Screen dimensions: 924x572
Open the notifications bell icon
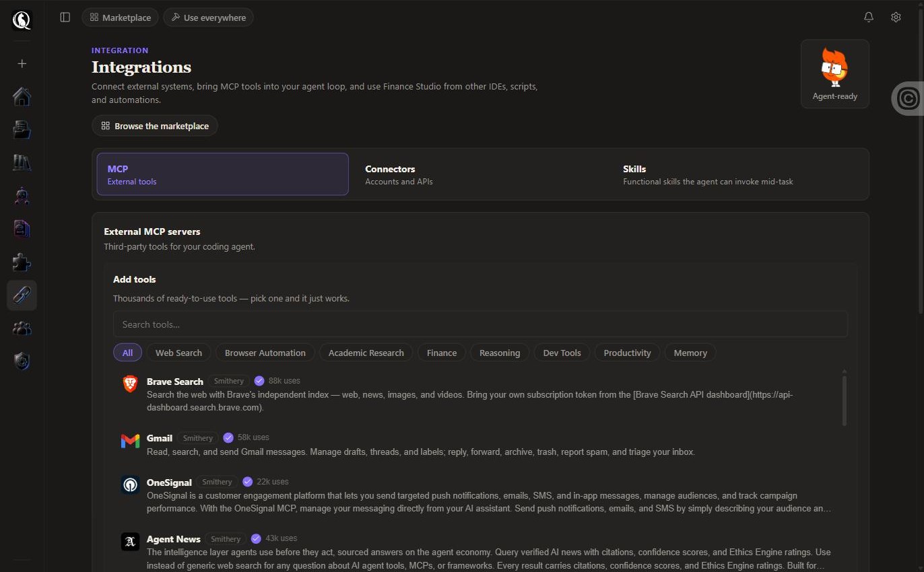point(869,17)
